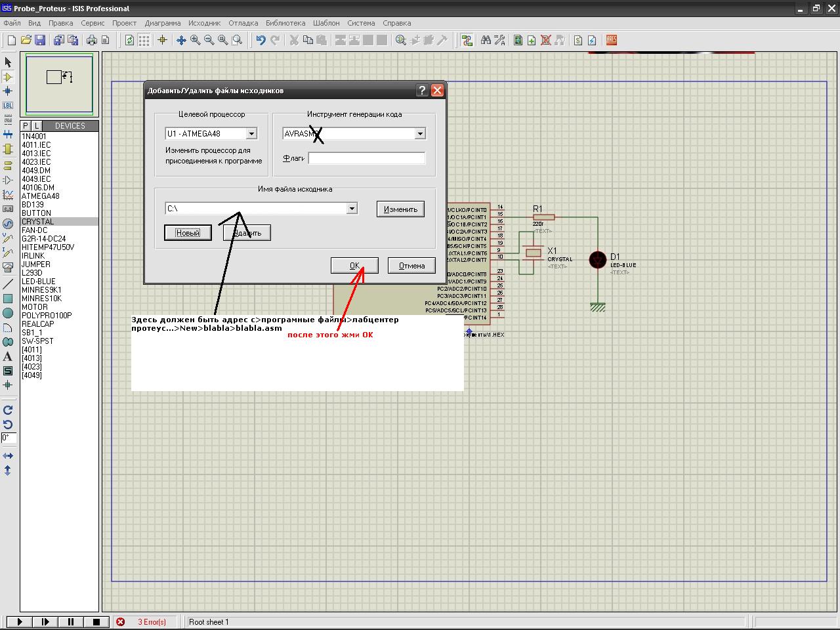
Task: Select the Component mode tool
Action: (8, 77)
